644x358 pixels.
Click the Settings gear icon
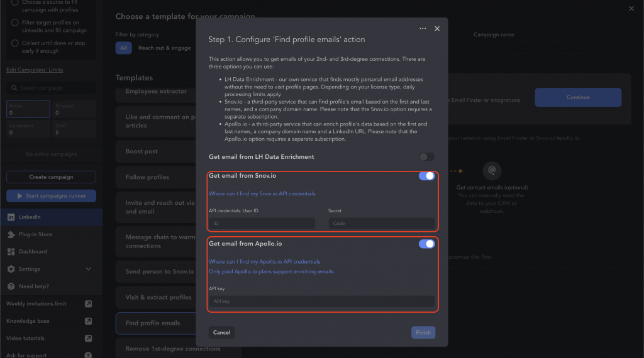point(11,269)
